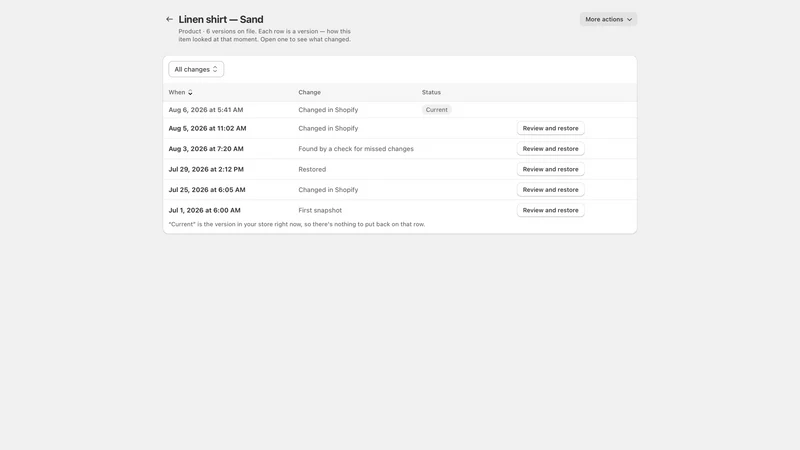The width and height of the screenshot is (800, 450).
Task: Review and restore the Jul 1, 2026 snapshot
Action: coord(551,210)
